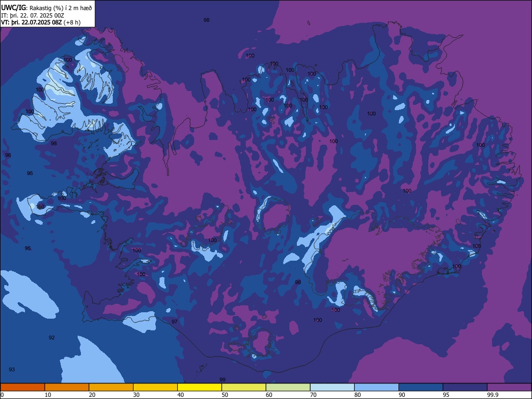Click the '99.9' legend scale label
This screenshot has height=399, width=532.
[492, 395]
